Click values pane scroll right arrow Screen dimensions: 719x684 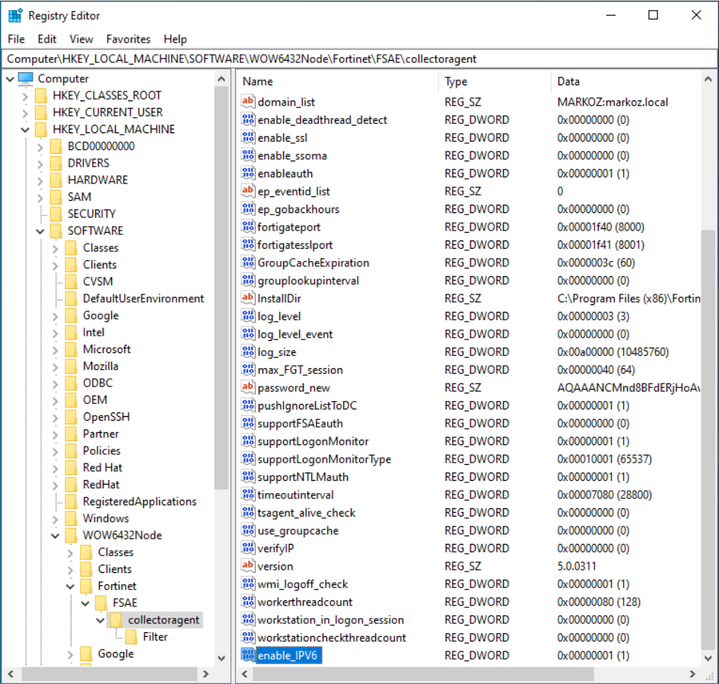click(x=692, y=674)
